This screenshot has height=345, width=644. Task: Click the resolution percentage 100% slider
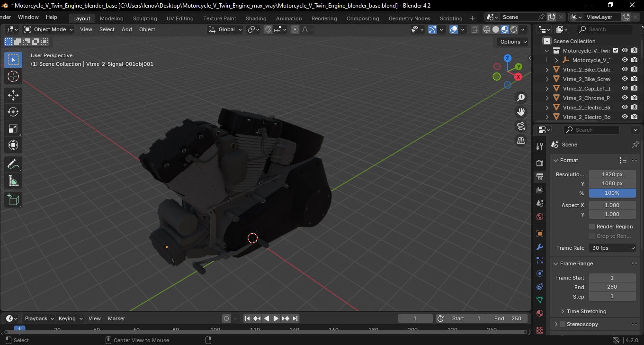point(612,193)
